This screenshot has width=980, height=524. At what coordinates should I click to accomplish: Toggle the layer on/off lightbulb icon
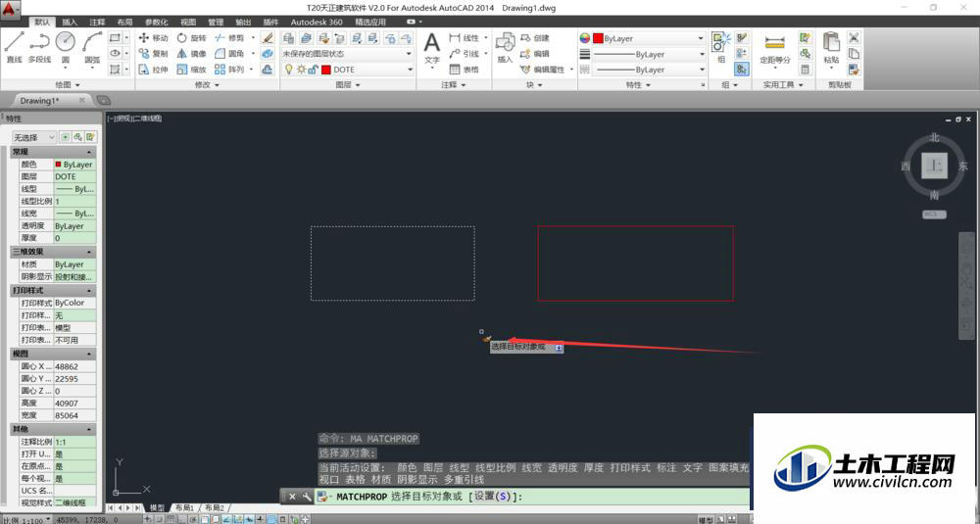tap(288, 70)
